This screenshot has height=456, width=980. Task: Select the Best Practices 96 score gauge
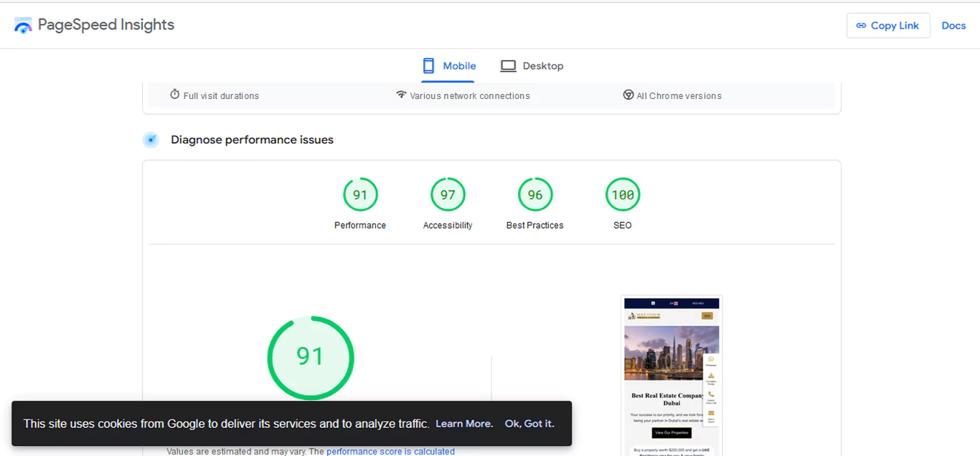coord(535,194)
